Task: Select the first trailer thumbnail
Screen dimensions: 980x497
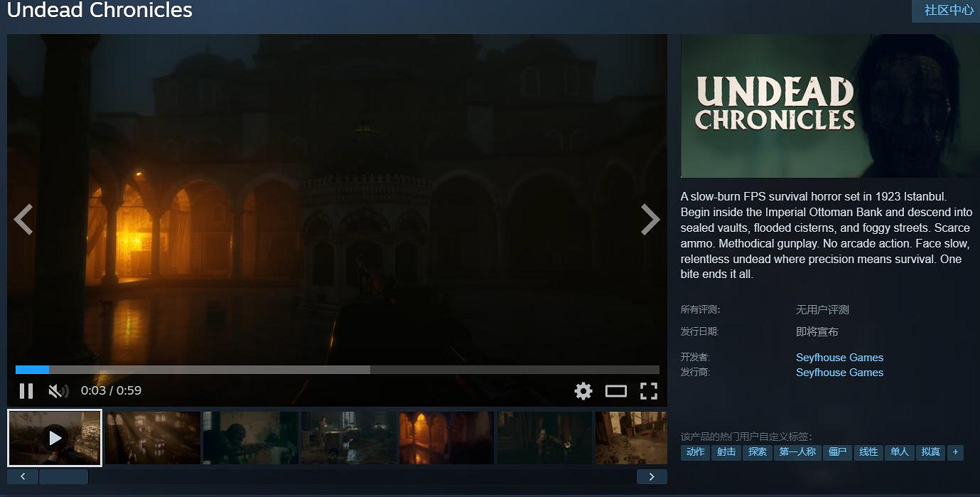Action: tap(55, 437)
